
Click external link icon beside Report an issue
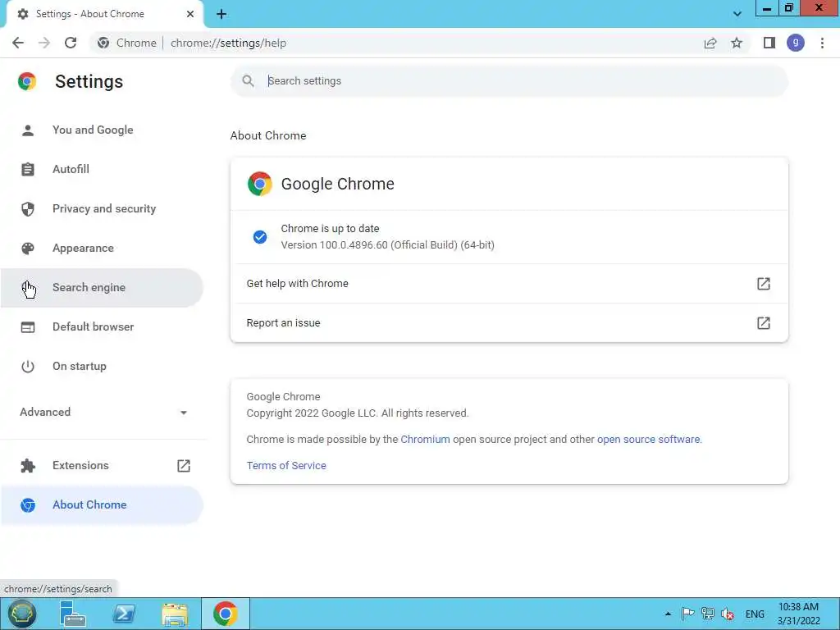[x=764, y=323]
